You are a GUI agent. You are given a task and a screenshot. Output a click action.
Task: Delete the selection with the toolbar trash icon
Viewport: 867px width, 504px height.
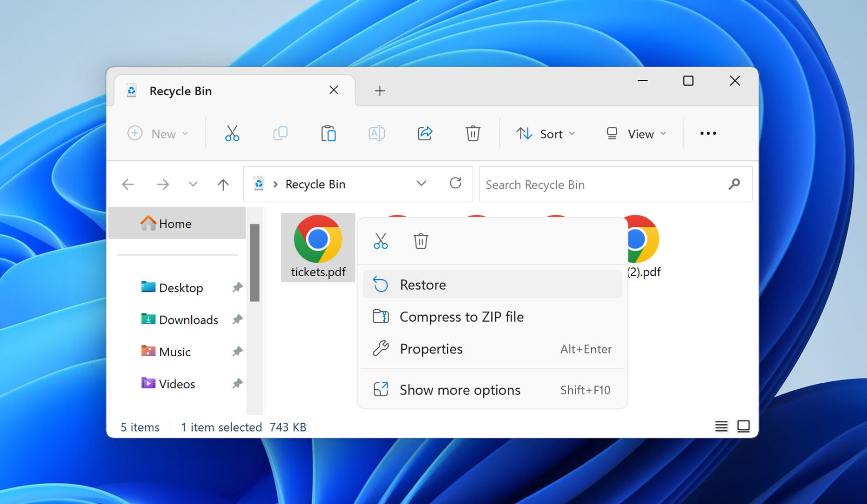pos(473,133)
